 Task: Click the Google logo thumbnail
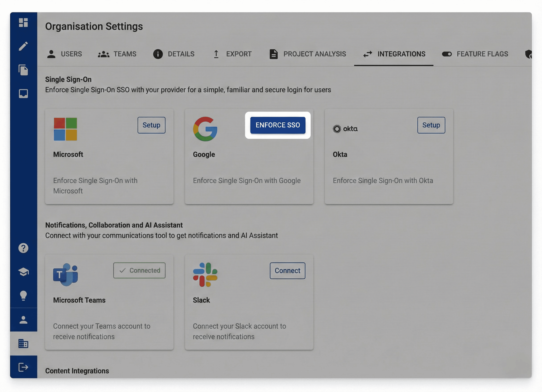click(205, 129)
